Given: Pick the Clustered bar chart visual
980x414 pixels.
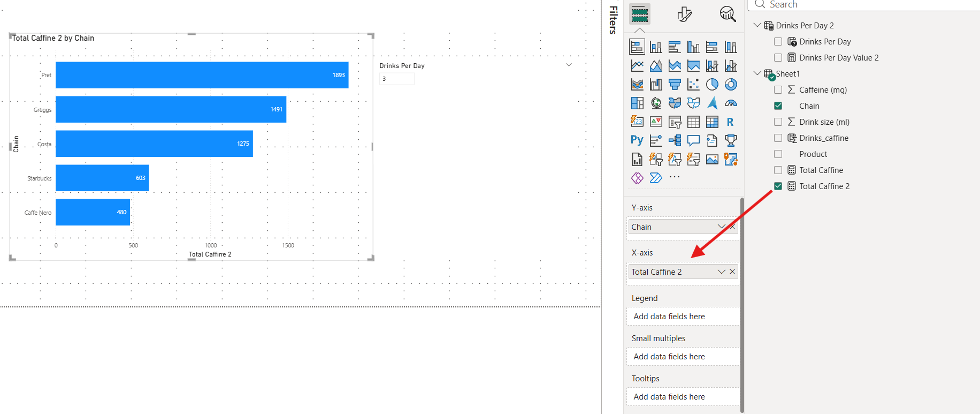Looking at the screenshot, I should click(x=675, y=47).
